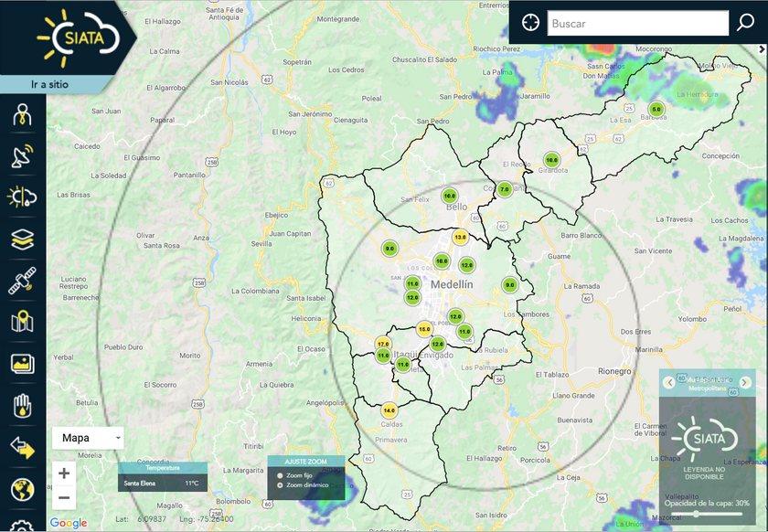The height and width of the screenshot is (532, 768).
Task: Go to next legend with right chevron
Action: click(744, 382)
